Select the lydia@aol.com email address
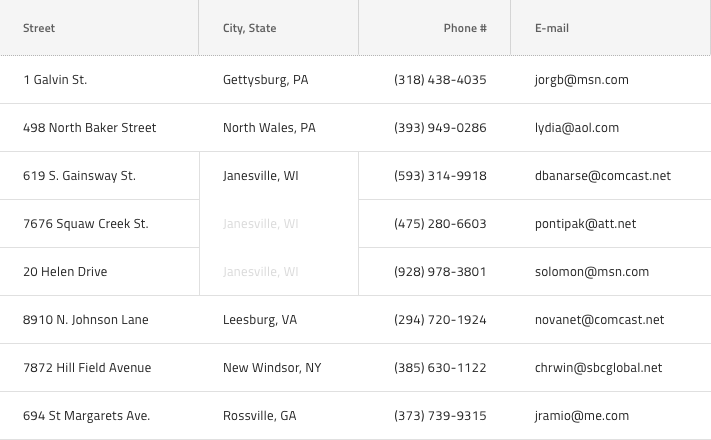This screenshot has height=440, width=711. [x=577, y=128]
